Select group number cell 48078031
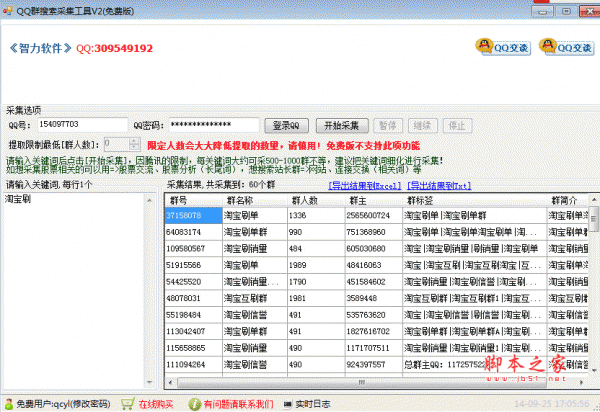The height and width of the screenshot is (412, 600). pyautogui.click(x=194, y=298)
